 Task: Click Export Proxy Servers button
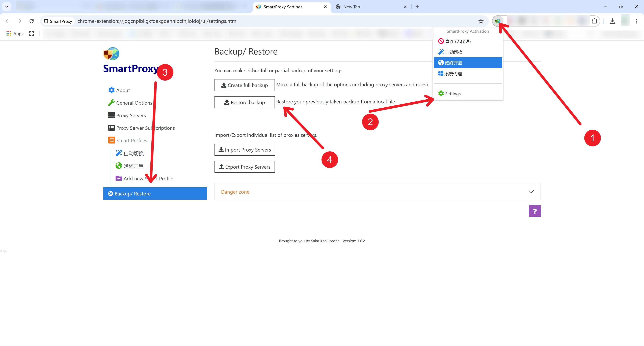click(245, 167)
